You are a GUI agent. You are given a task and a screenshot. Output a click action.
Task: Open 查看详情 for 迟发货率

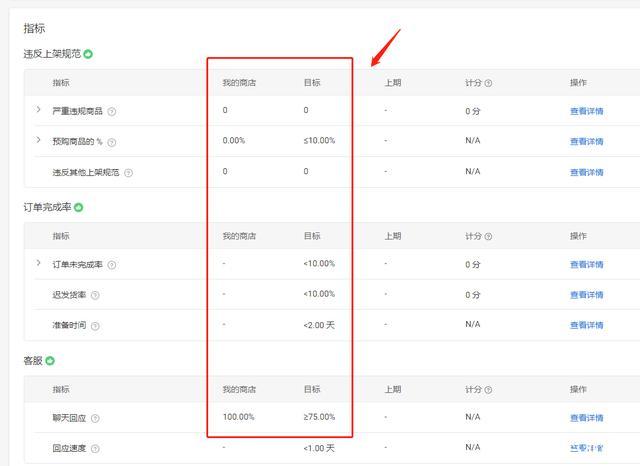[x=587, y=295]
